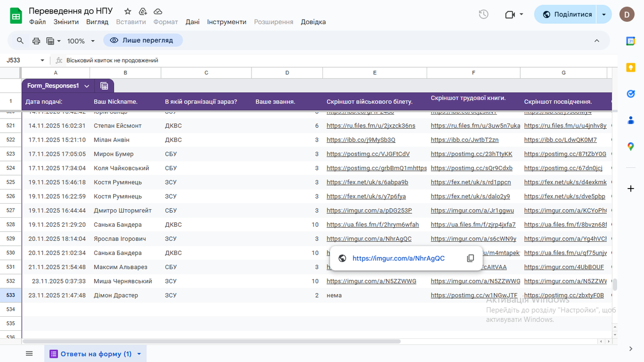The height and width of the screenshot is (362, 644).
Task: Select column E header
Action: 374,73
